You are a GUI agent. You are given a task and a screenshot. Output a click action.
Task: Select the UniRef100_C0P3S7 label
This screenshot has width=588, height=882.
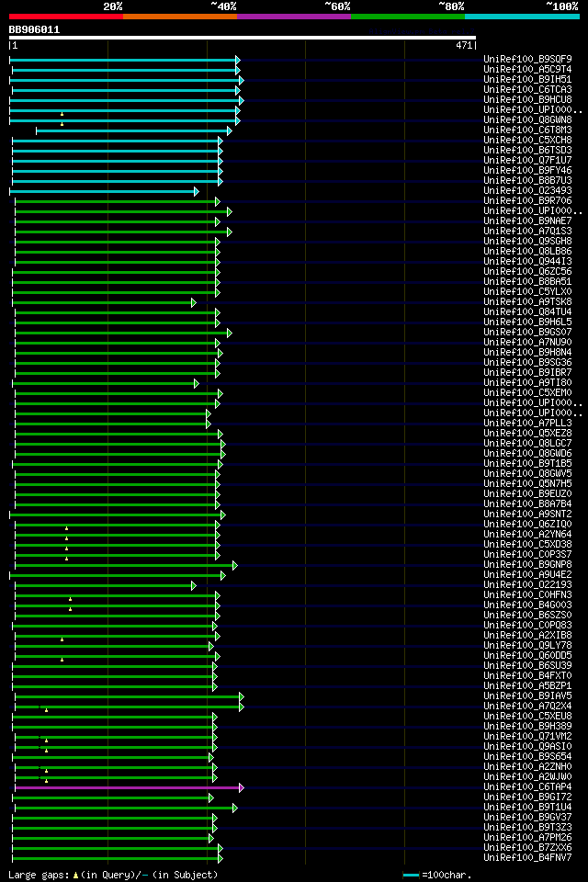click(527, 555)
